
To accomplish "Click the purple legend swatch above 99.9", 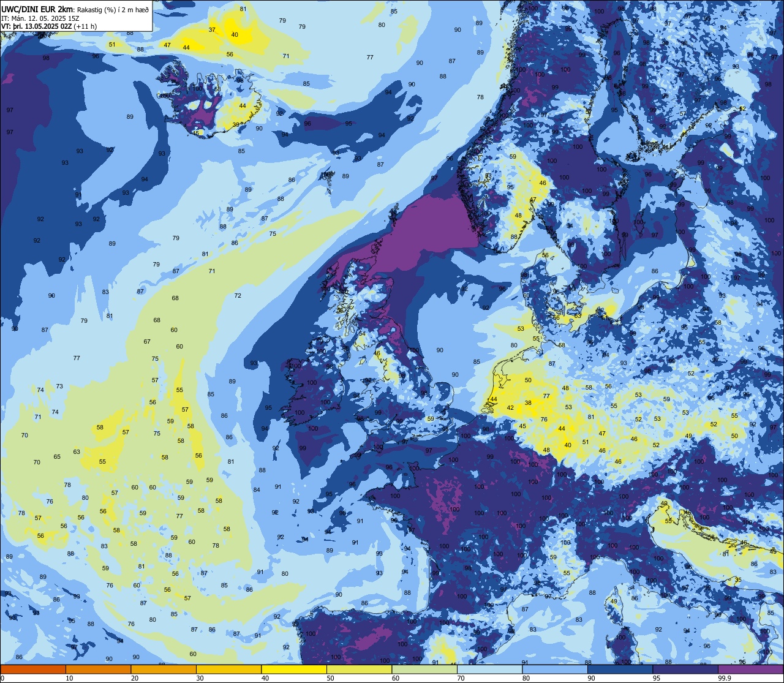I will click(750, 669).
